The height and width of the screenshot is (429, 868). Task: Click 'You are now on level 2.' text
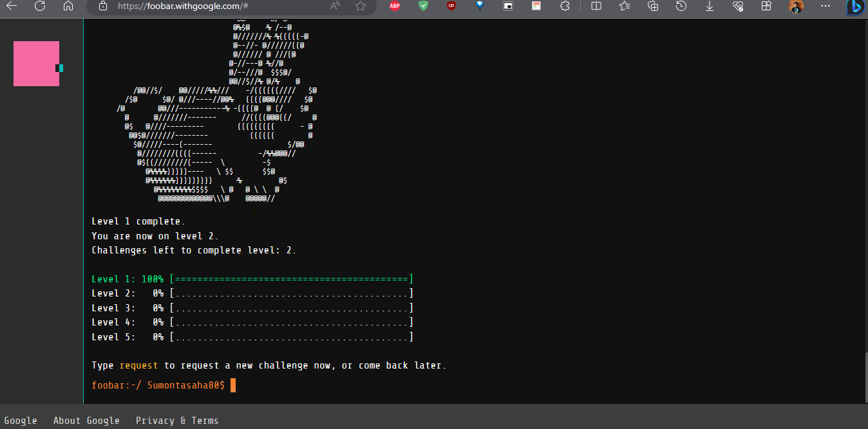155,236
